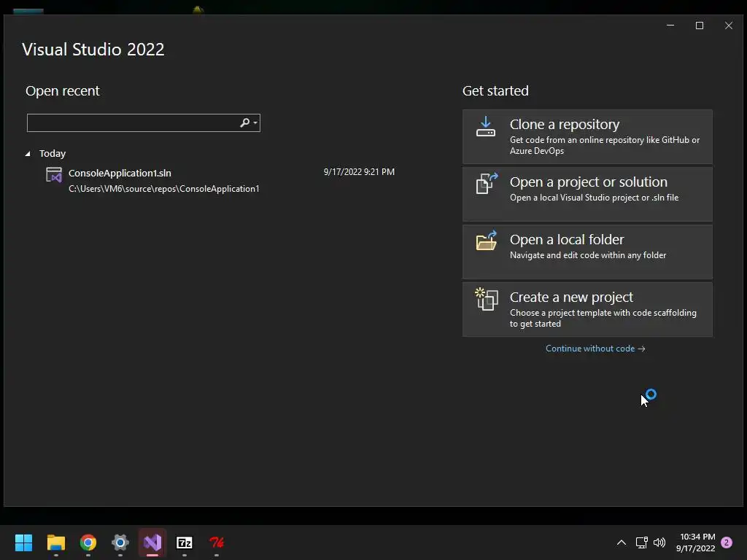
Task: Click the Clone a repository download icon
Action: point(485,127)
